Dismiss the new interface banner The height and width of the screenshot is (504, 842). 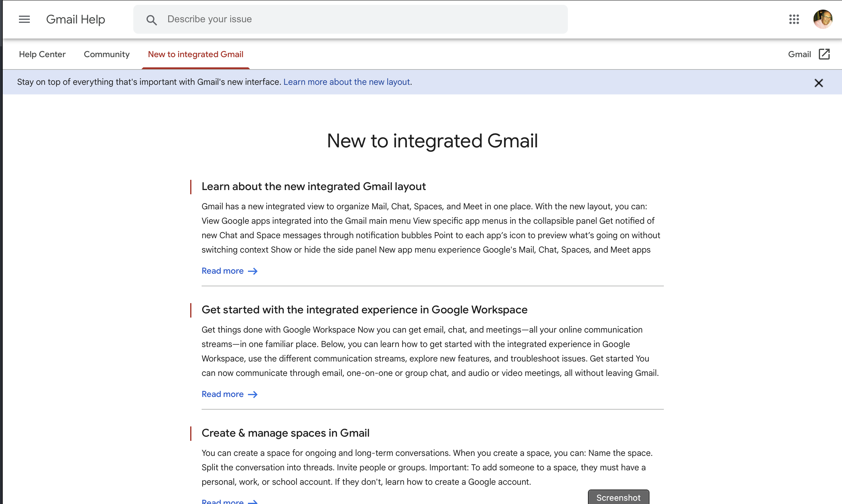tap(819, 83)
